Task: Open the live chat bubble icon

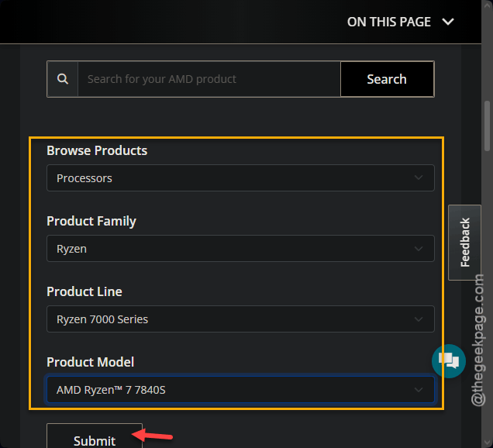Action: coord(449,361)
